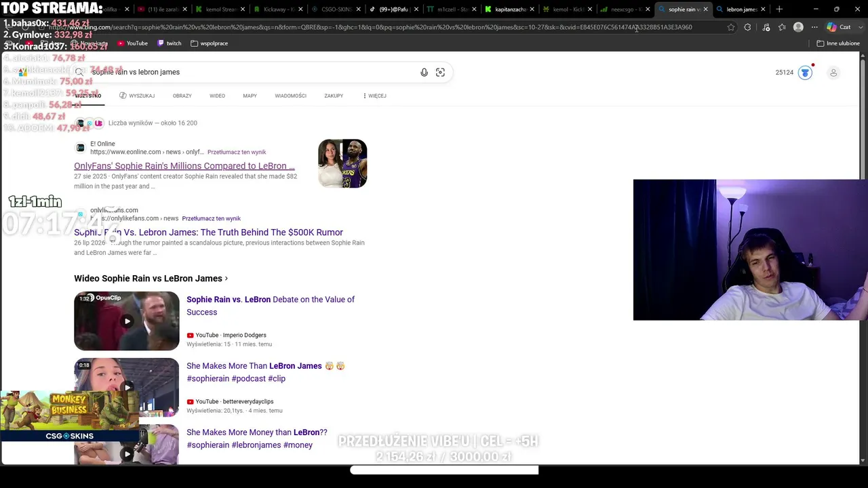The image size is (868, 488).
Task: Switch to the 'kemol Stream' browser tab
Action: [x=221, y=9]
